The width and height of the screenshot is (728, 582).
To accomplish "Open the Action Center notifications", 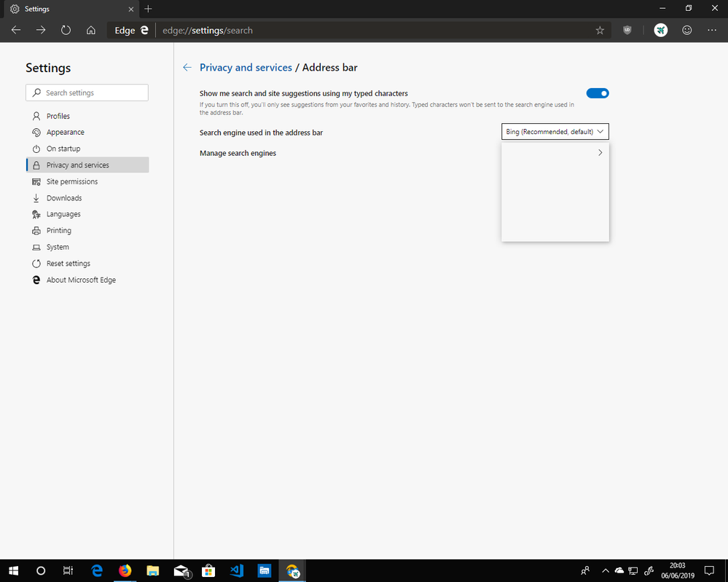I will pos(709,570).
